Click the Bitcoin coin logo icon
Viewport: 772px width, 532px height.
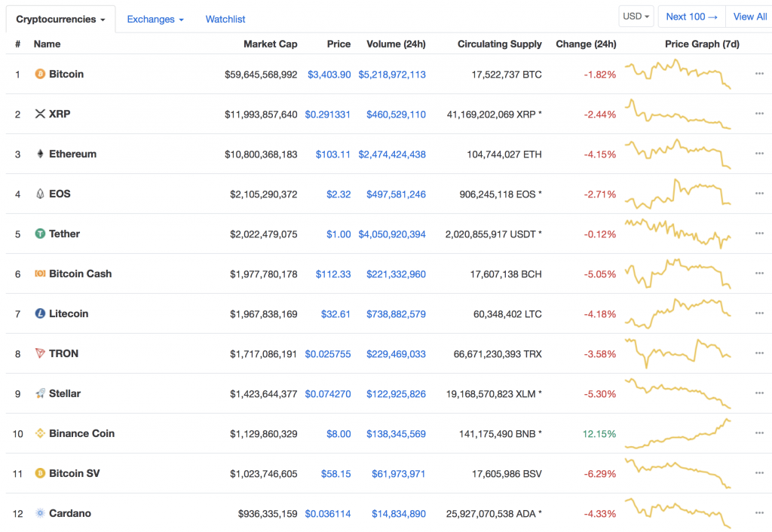pos(40,74)
